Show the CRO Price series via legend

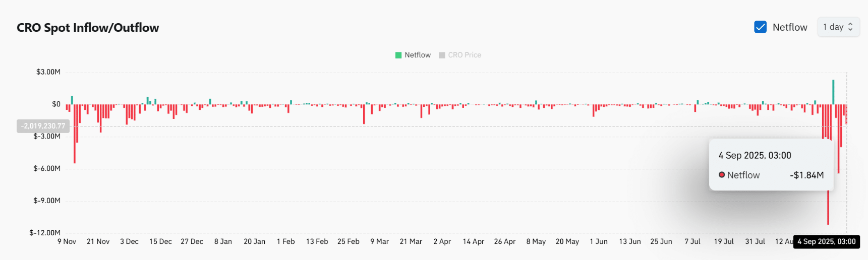point(465,55)
